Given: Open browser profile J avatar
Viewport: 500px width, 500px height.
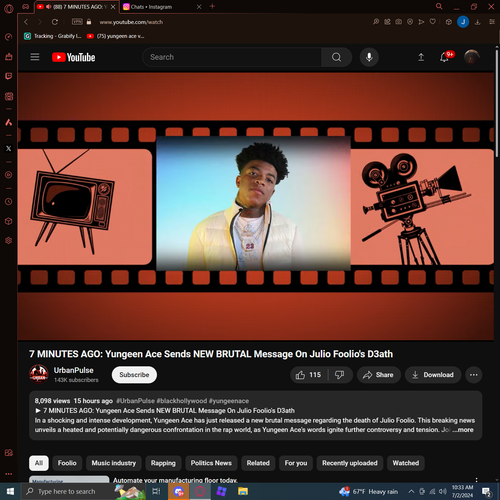Looking at the screenshot, I should [x=463, y=22].
